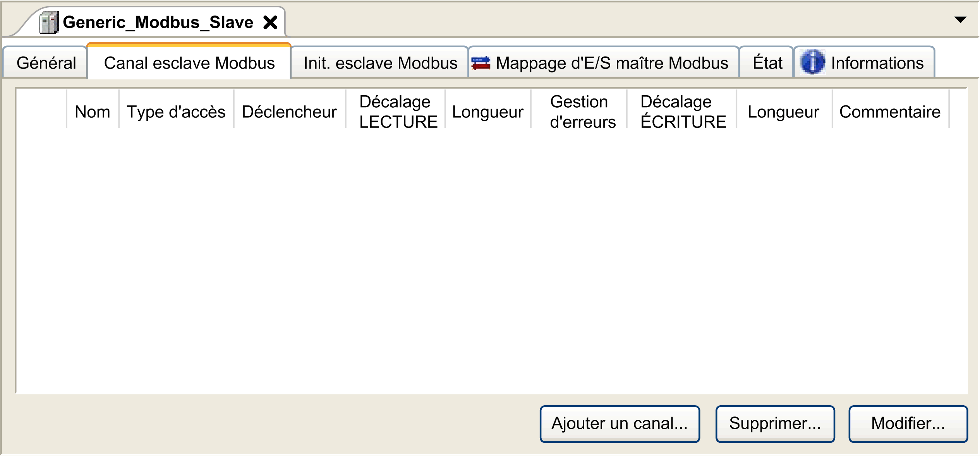
Task: Click the Ajouter un canal... button
Action: point(620,423)
